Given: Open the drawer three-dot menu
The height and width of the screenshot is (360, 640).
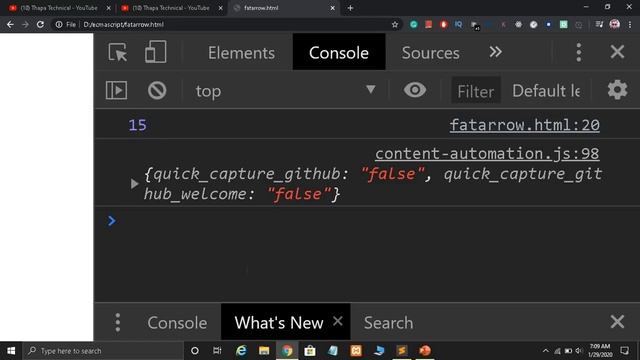Looking at the screenshot, I should click(x=118, y=322).
